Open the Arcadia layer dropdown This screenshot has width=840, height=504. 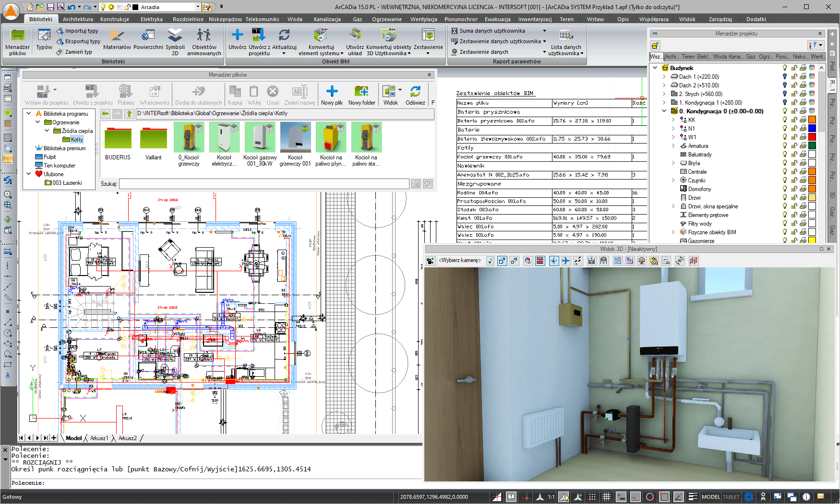[x=198, y=7]
